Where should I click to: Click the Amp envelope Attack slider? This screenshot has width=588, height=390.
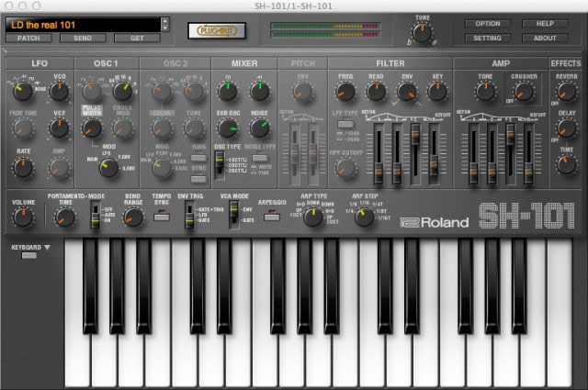point(474,153)
